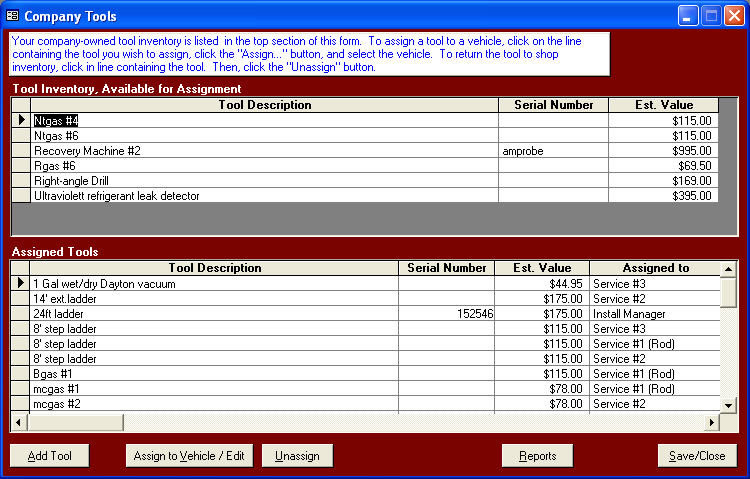Click the Assigned to column header

pos(655,268)
